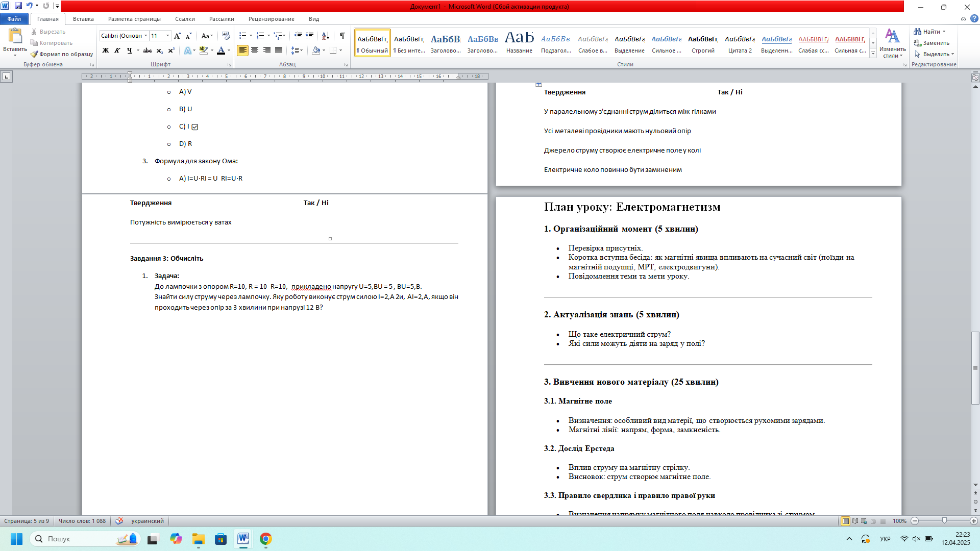The image size is (980, 551).
Task: Click the Italic (К) formatting button
Action: pyautogui.click(x=117, y=51)
